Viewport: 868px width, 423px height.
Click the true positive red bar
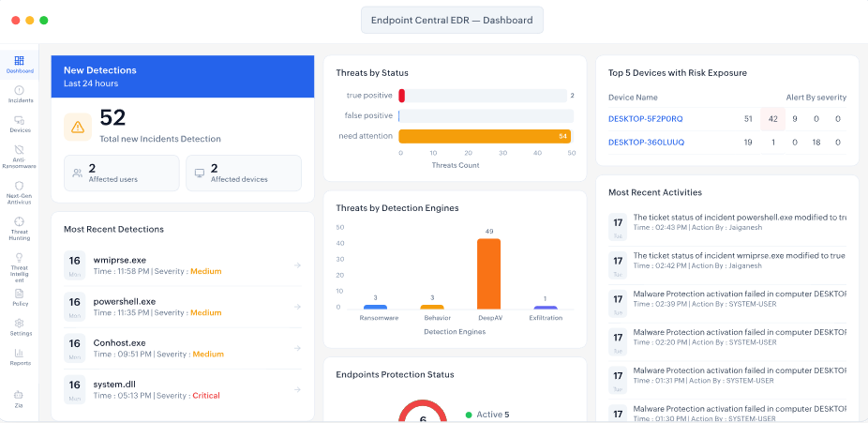tap(402, 96)
